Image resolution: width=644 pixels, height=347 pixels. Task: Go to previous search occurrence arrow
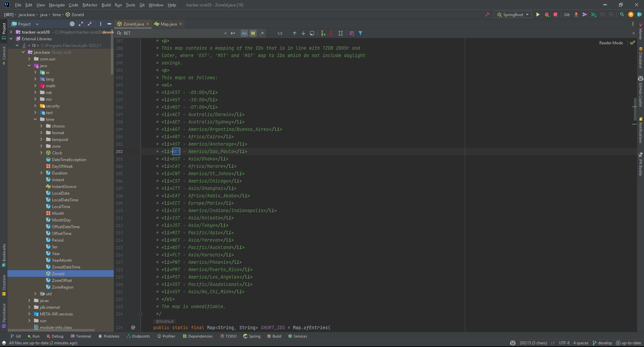295,33
